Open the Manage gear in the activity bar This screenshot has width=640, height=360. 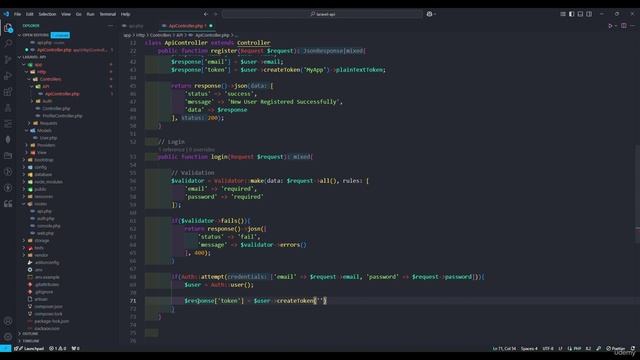[8, 337]
